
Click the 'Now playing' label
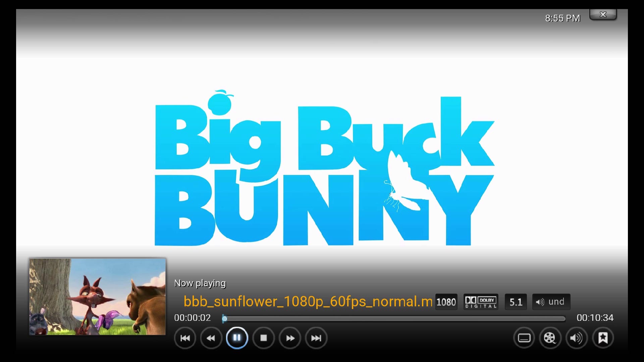click(x=200, y=283)
